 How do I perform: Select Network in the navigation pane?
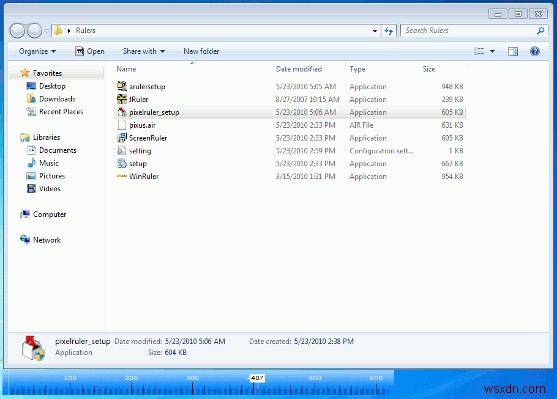(47, 240)
